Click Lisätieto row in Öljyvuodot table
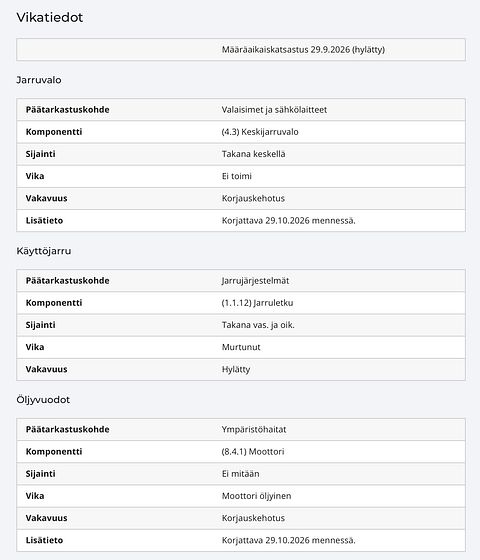Screen dimensions: 480x560 pyautogui.click(x=241, y=540)
